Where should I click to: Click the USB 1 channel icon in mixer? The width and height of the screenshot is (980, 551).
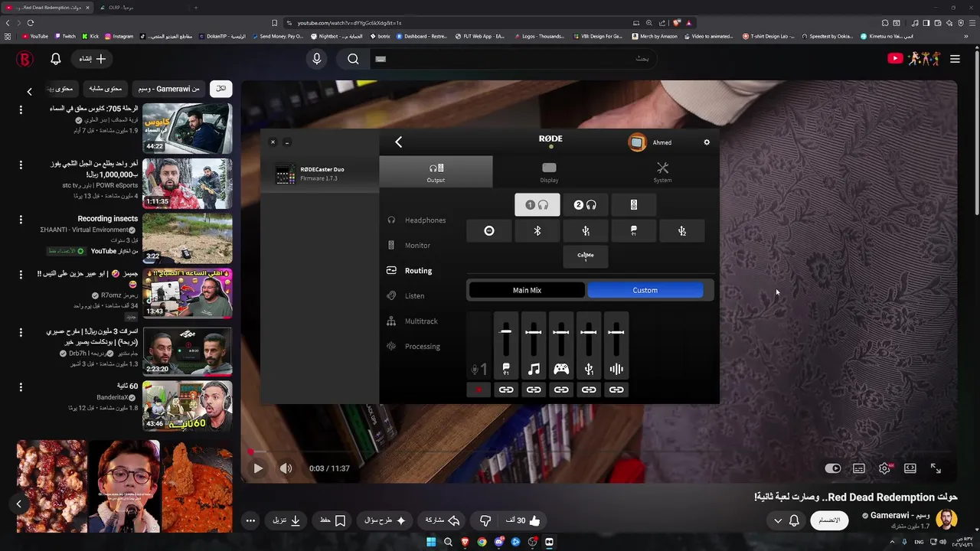click(589, 369)
